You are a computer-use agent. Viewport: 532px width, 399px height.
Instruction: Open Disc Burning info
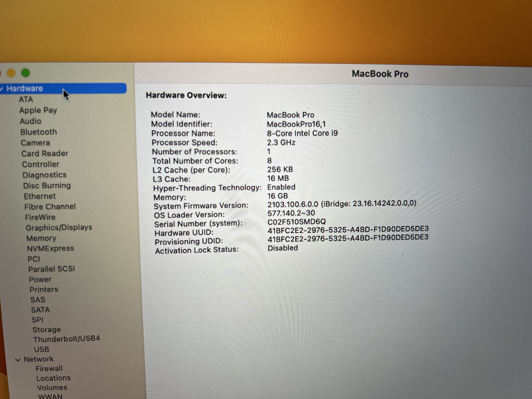pyautogui.click(x=47, y=185)
